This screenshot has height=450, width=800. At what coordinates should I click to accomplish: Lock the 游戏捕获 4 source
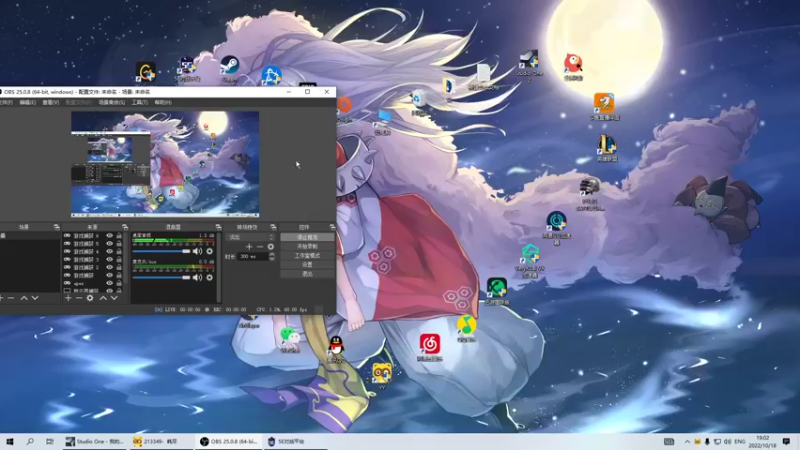coord(119,252)
